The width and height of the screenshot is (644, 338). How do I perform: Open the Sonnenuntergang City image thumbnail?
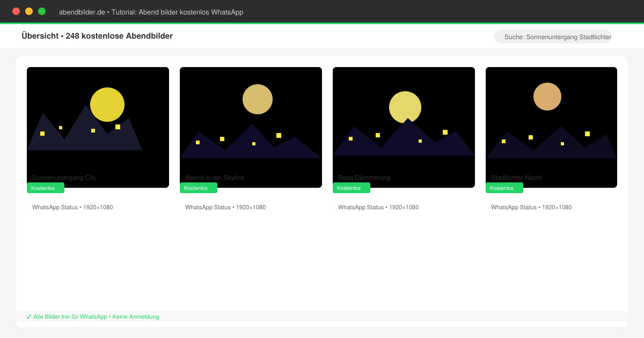click(x=98, y=127)
